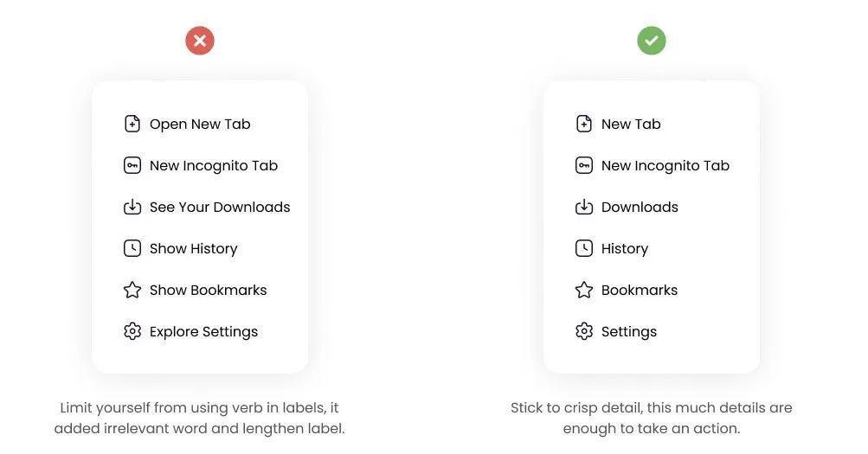Image resolution: width=868 pixels, height=454 pixels.
Task: Click the star icon beside "Bookmarks"
Action: click(584, 290)
